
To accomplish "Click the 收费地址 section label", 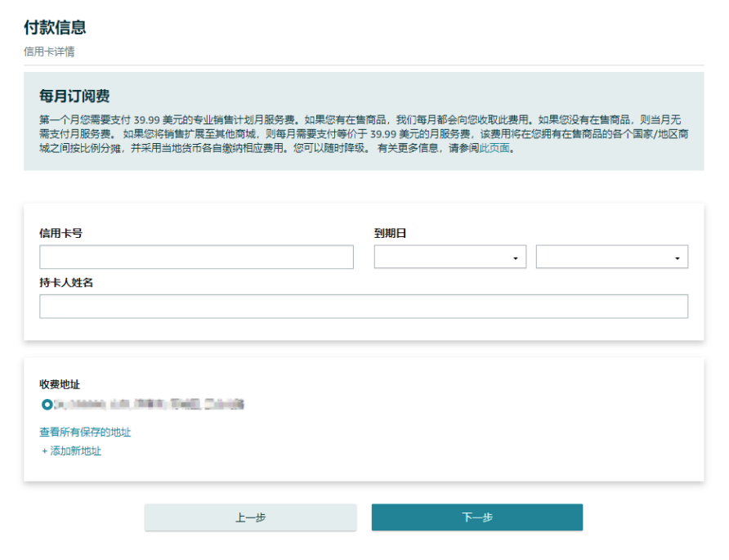I will point(60,384).
